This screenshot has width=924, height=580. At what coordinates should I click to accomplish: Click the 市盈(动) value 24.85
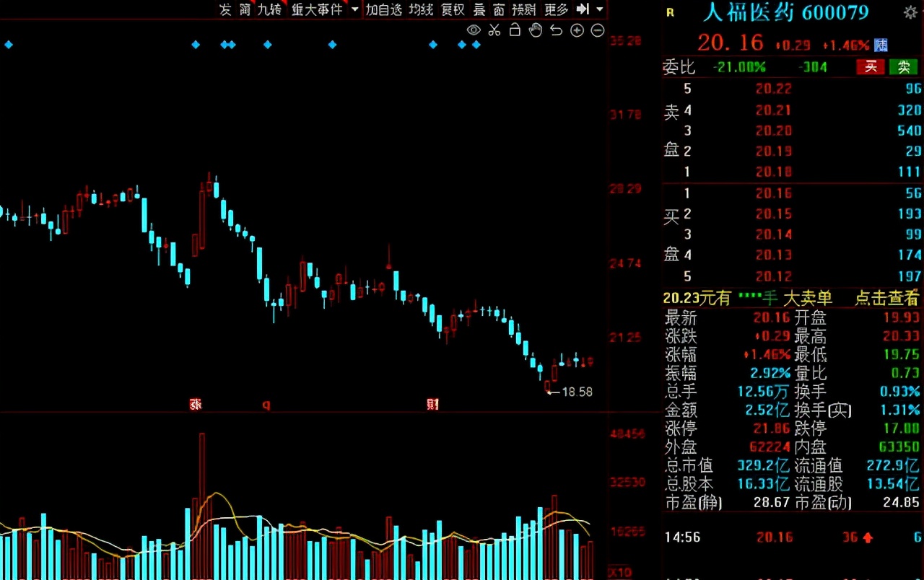902,503
